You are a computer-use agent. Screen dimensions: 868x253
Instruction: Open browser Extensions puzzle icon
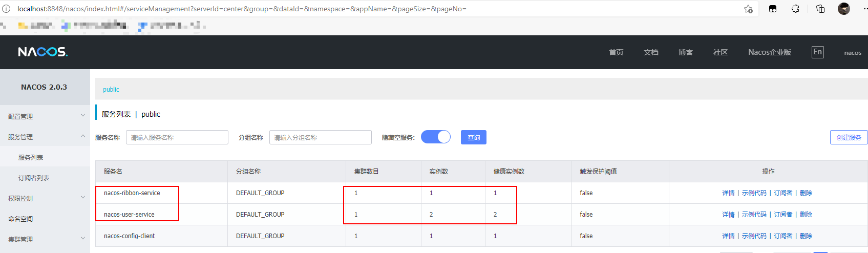(x=795, y=9)
